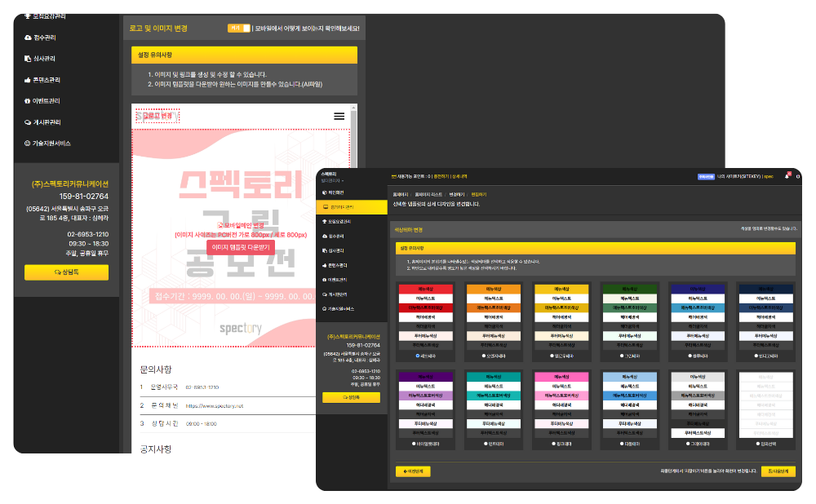Click the 모바일메인 변경 label on the preview
Viewport: 816px width, 504px height.
(241, 225)
